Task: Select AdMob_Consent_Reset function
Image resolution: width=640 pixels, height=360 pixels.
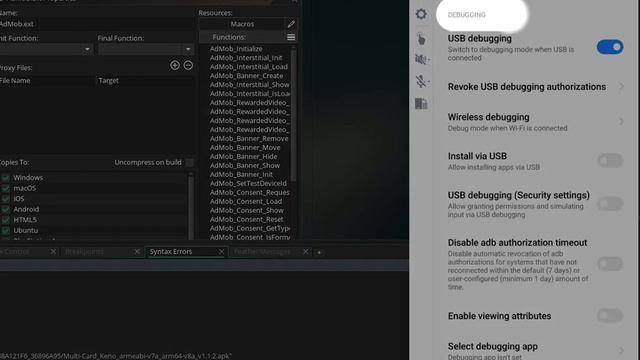Action: pos(247,219)
